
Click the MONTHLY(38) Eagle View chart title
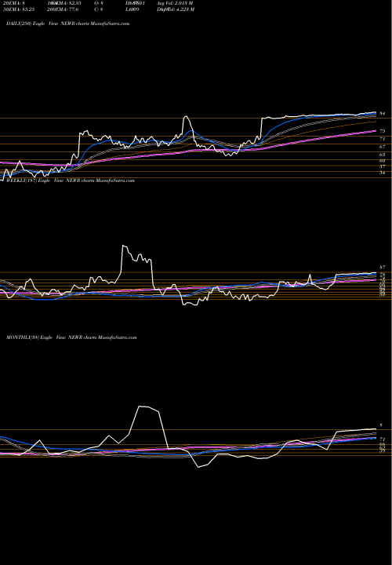coord(71,337)
